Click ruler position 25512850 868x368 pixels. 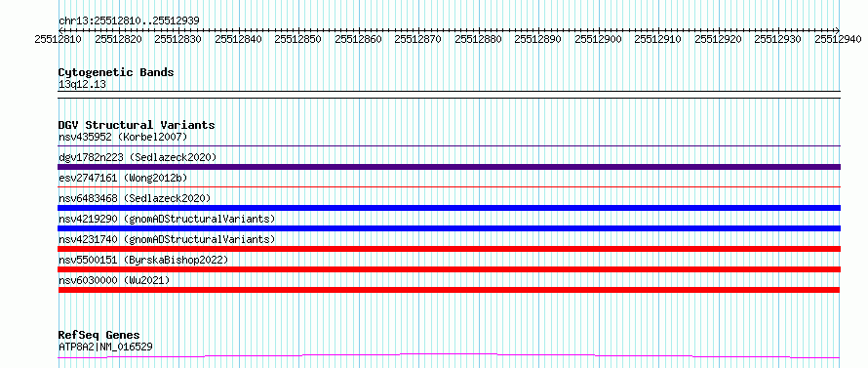tap(298, 39)
